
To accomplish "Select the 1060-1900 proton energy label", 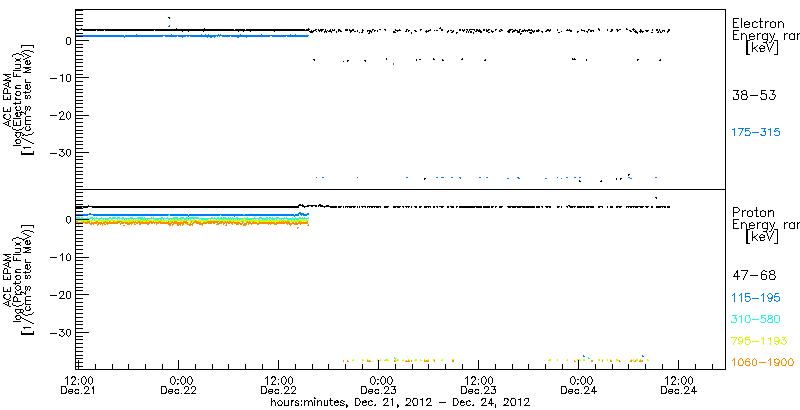I will pyautogui.click(x=763, y=363).
